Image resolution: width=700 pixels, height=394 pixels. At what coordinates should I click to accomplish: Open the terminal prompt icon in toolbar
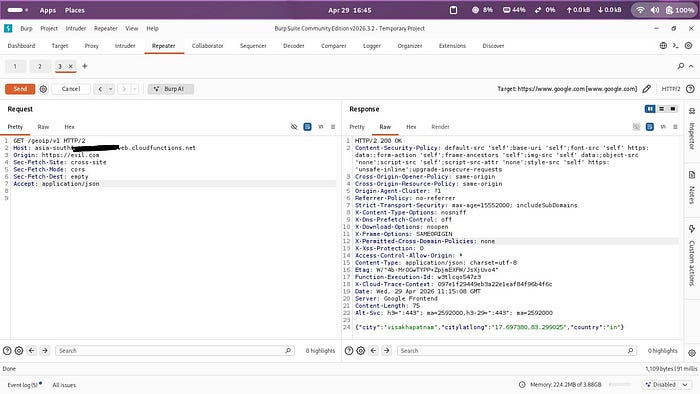coord(675,46)
